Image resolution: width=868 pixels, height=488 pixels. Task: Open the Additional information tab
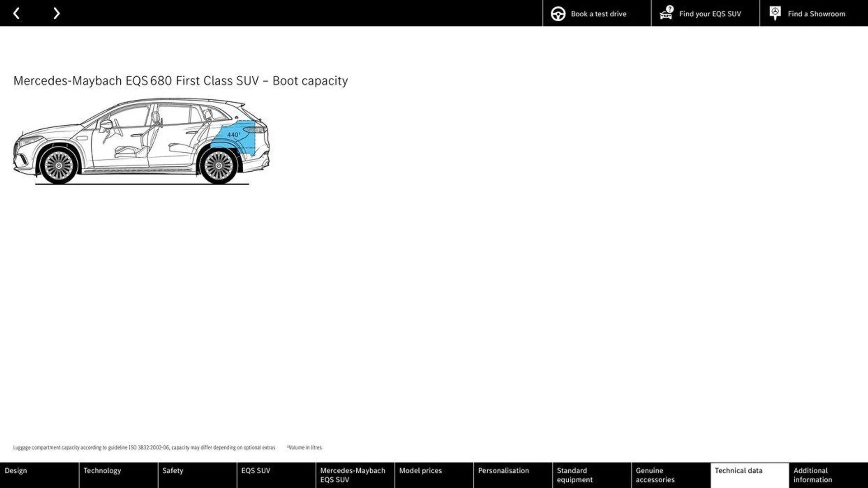tap(827, 475)
